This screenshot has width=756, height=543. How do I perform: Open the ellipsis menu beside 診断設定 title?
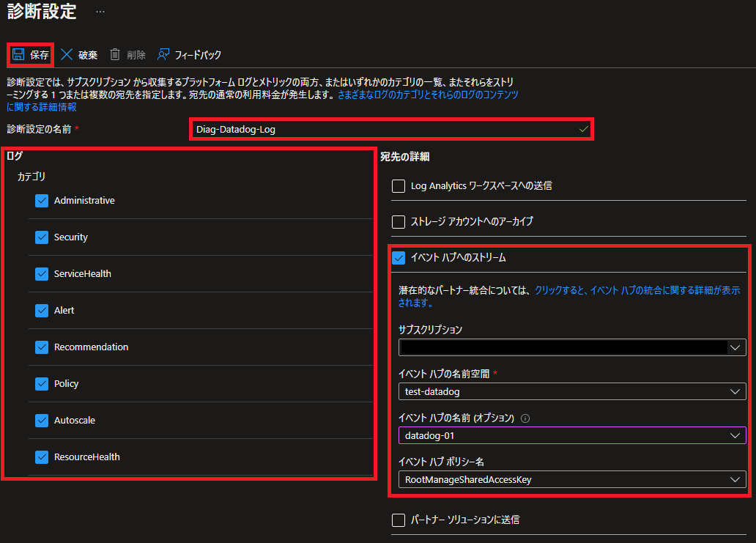click(x=100, y=12)
